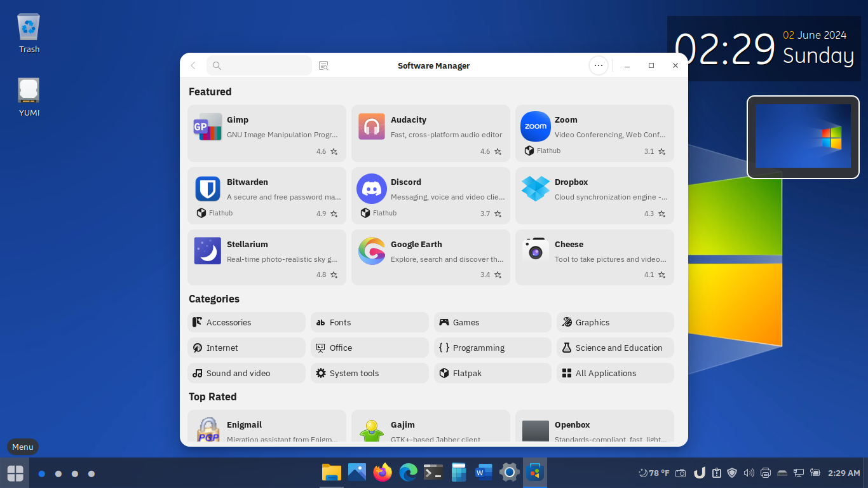This screenshot has width=868, height=488.
Task: Browse the System tools category
Action: coord(370,373)
